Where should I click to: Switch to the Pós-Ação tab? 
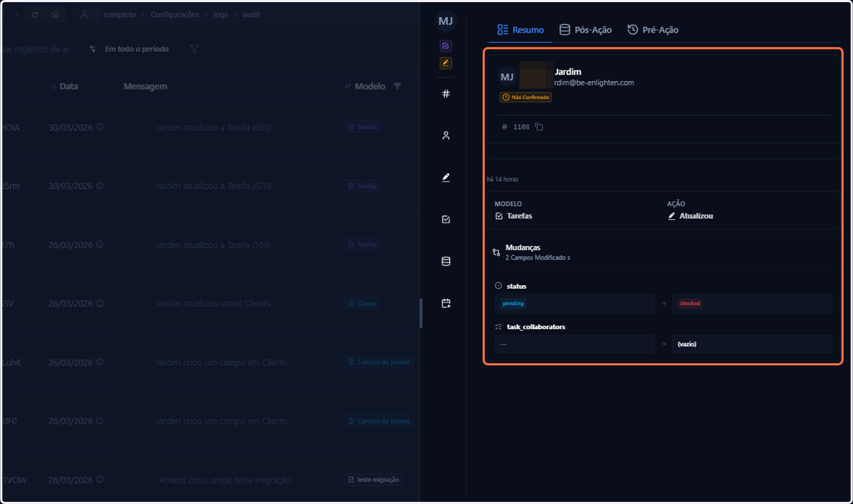[585, 30]
